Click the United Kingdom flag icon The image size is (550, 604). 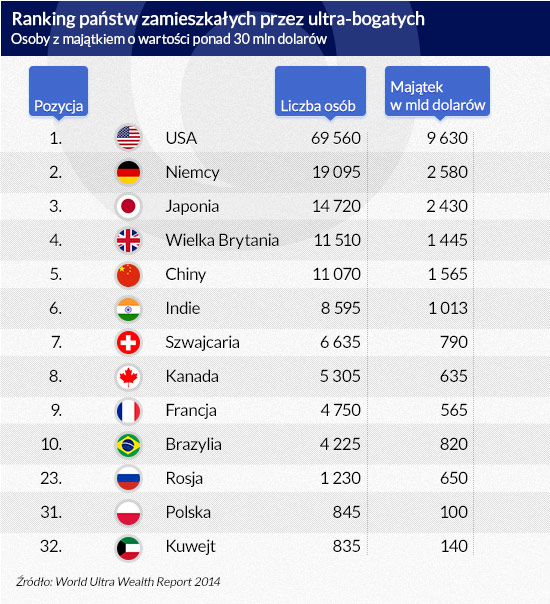point(128,240)
